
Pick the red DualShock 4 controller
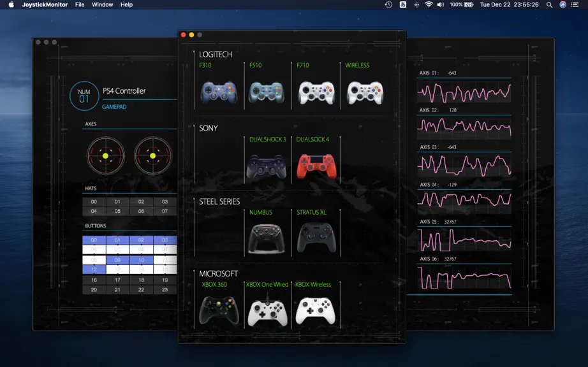[316, 166]
